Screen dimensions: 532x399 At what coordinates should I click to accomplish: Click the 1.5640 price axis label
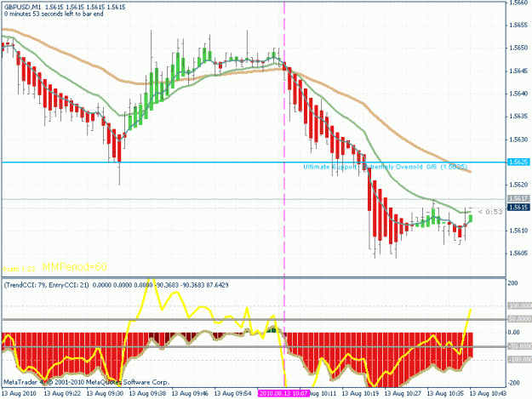click(x=518, y=94)
